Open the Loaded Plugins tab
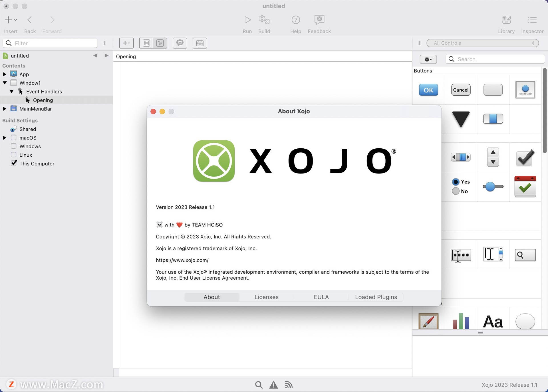The image size is (548, 392). (376, 297)
